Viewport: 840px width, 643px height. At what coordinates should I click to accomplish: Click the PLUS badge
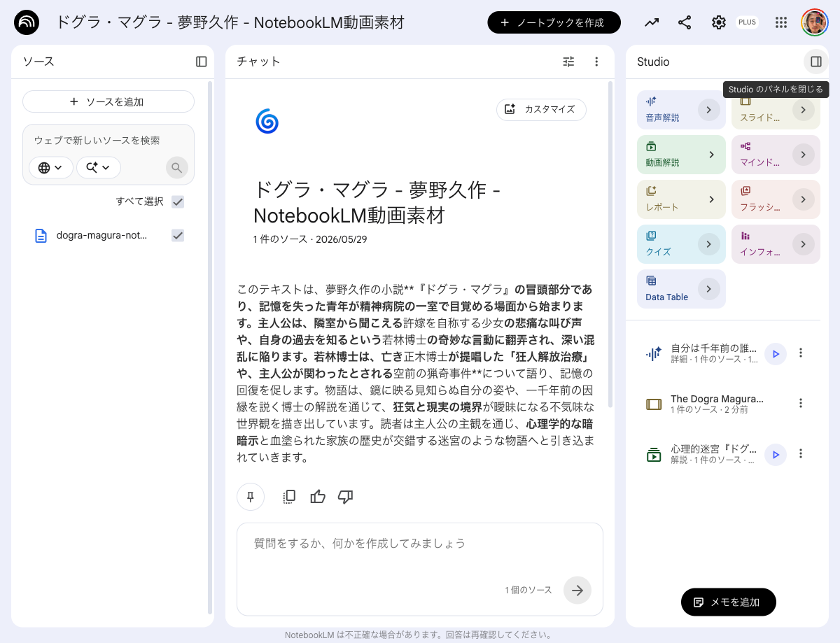point(747,22)
